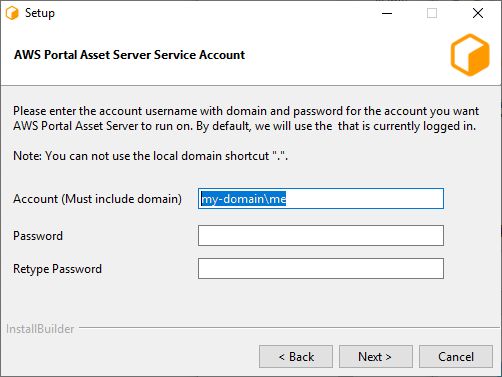Screen dimensions: 502x377
Task: Cancel the setup wizard
Action: [456, 357]
